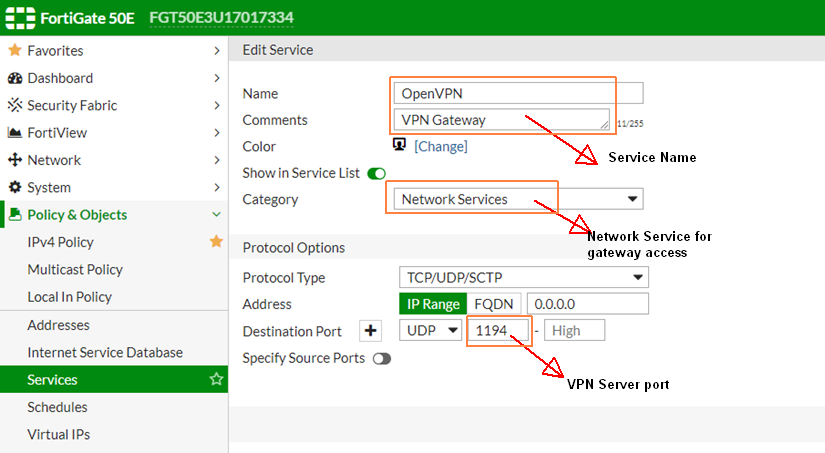825x453 pixels.
Task: Click the FortiView chart icon
Action: click(x=15, y=133)
